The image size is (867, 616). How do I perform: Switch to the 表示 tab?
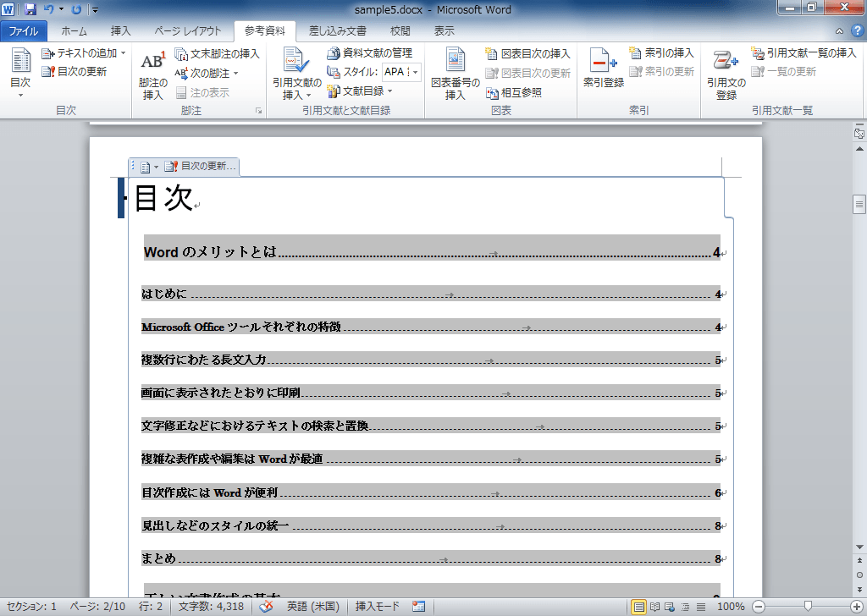444,31
